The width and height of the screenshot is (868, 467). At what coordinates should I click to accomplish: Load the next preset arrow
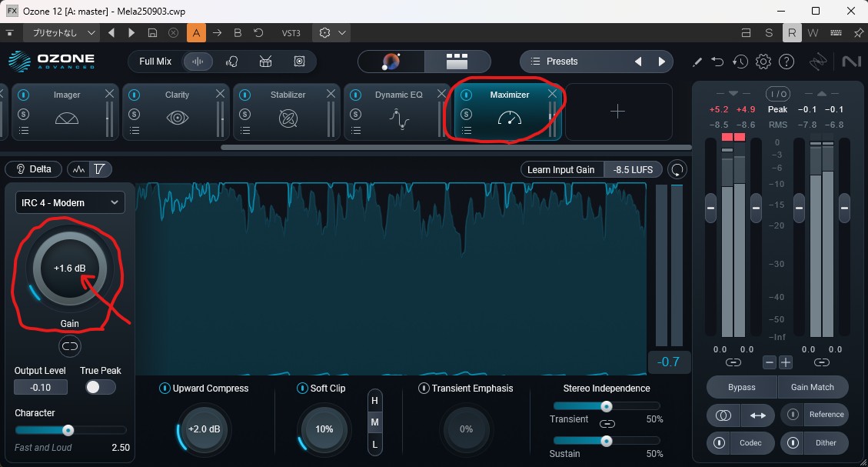coord(661,62)
